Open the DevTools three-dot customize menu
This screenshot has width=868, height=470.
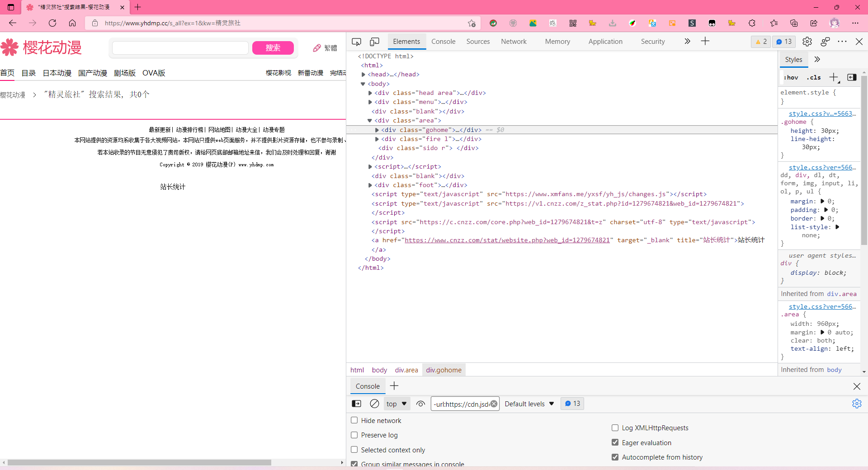pyautogui.click(x=842, y=42)
